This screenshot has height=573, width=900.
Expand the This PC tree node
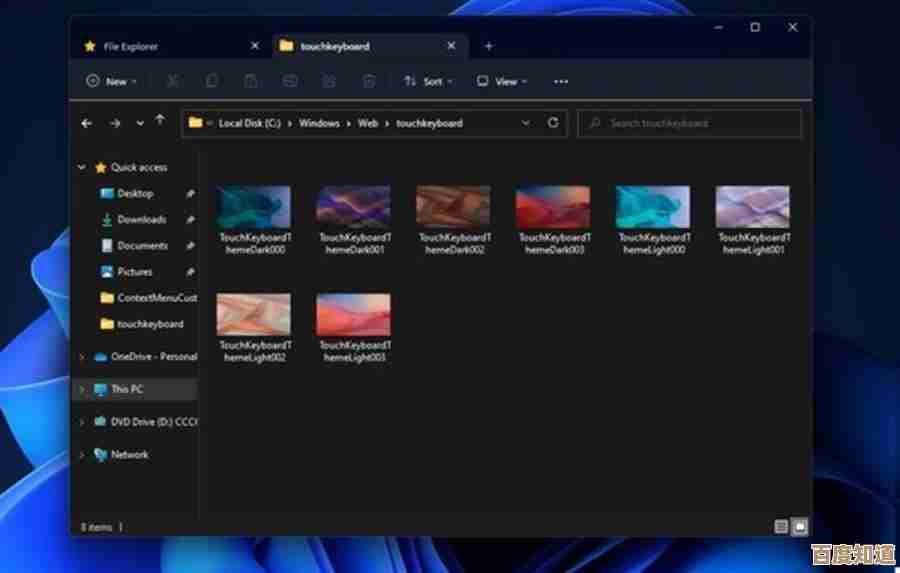[x=82, y=389]
